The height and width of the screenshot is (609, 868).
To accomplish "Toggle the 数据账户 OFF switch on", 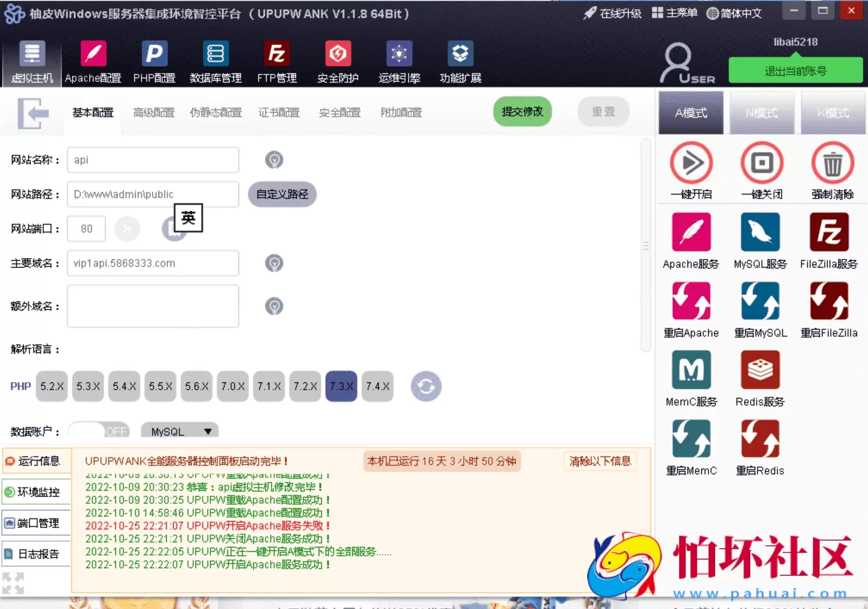I will (x=99, y=430).
